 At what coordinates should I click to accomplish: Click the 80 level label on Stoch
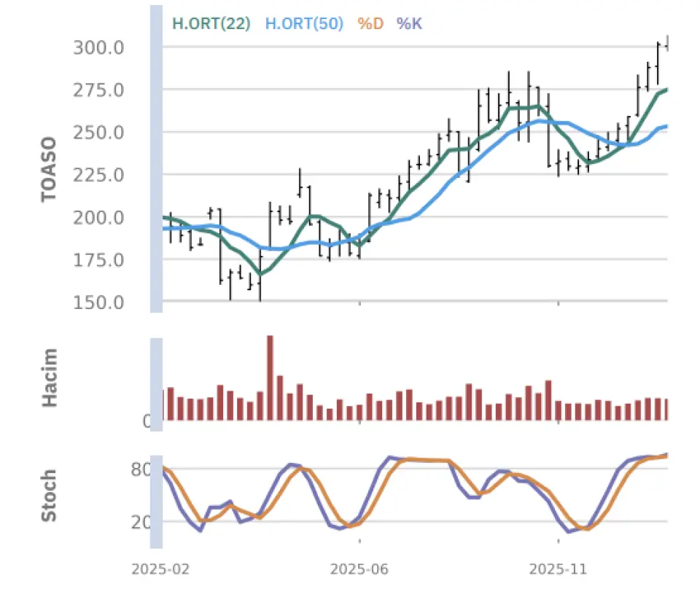click(x=140, y=469)
